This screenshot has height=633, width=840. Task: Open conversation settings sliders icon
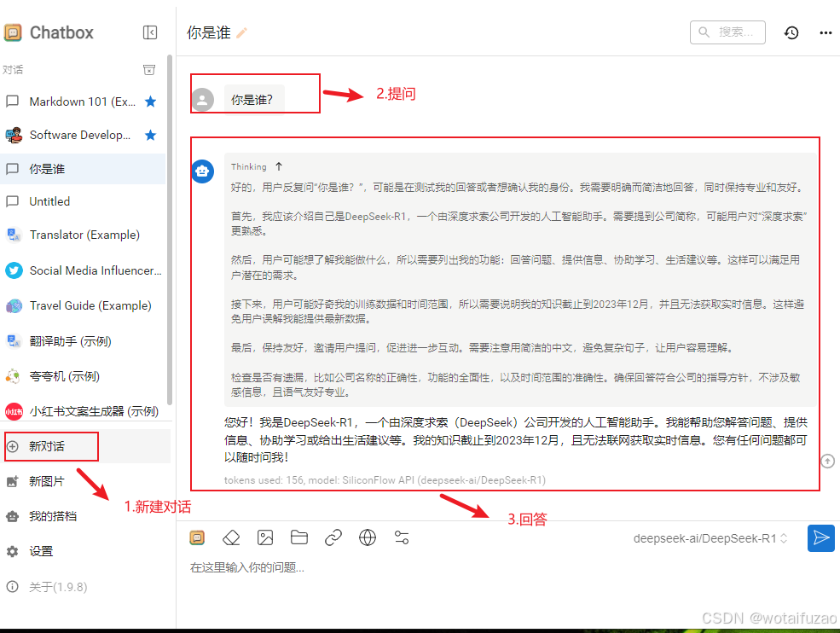click(402, 537)
